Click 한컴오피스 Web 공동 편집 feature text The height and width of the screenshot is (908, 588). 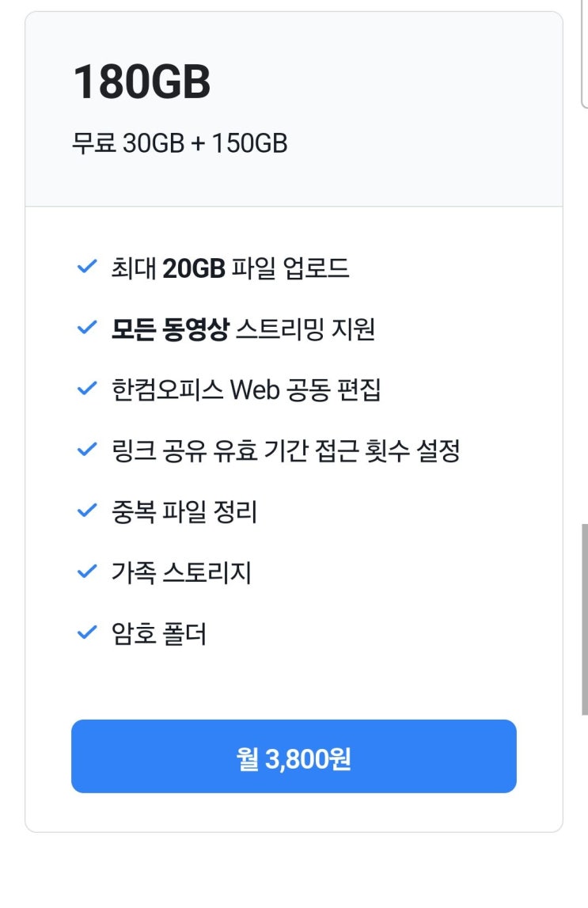point(246,390)
